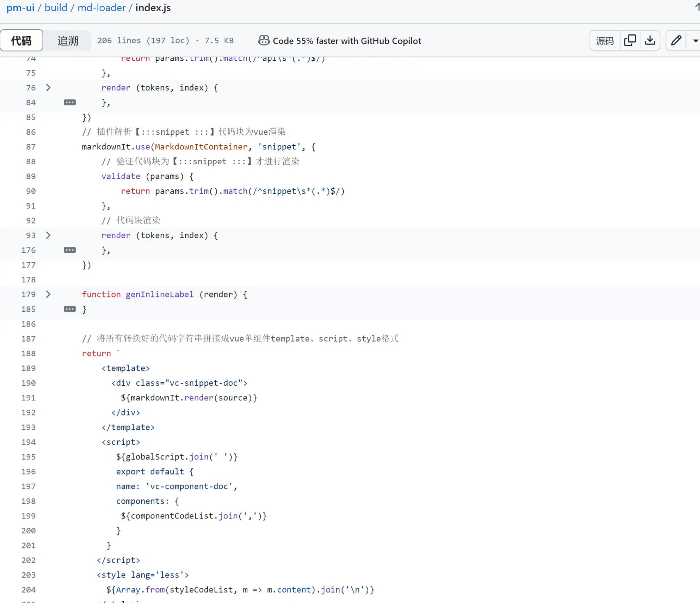This screenshot has height=603, width=700.
Task: Expand folded render block at line 76
Action: pos(48,87)
